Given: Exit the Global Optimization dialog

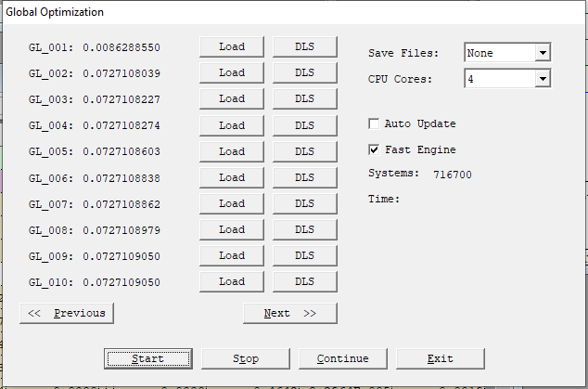Looking at the screenshot, I should point(441,358).
